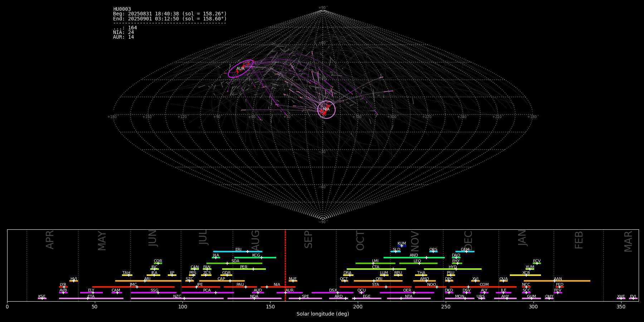Screen dimensions: 644x322
Task: Select the Beg: 20250831 18:40:38 line
Action: click(170, 14)
